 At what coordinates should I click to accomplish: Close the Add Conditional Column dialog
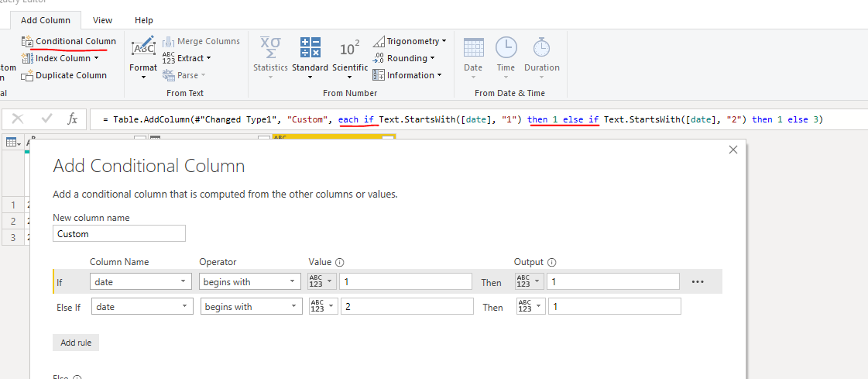click(x=733, y=150)
